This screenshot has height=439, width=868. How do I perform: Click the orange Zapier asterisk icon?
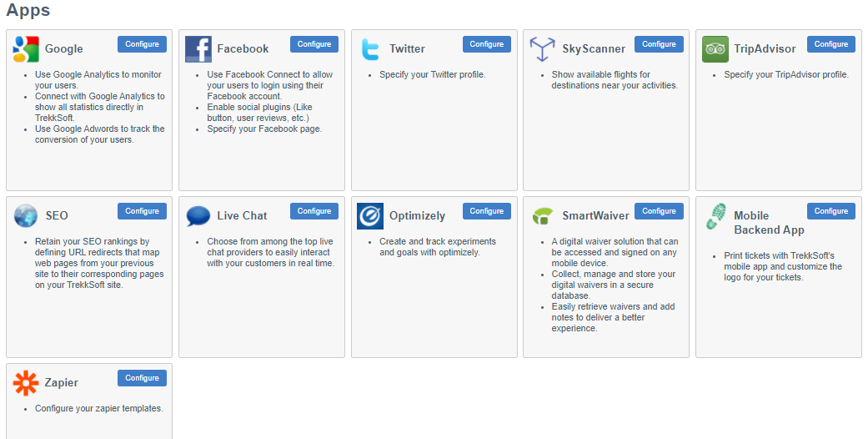point(26,382)
